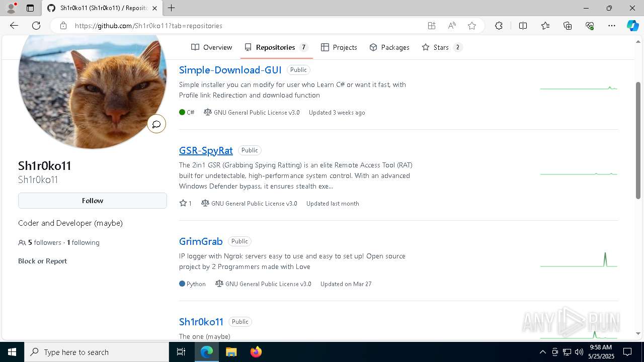View site information lock icon
644x362 pixels.
coord(63,26)
